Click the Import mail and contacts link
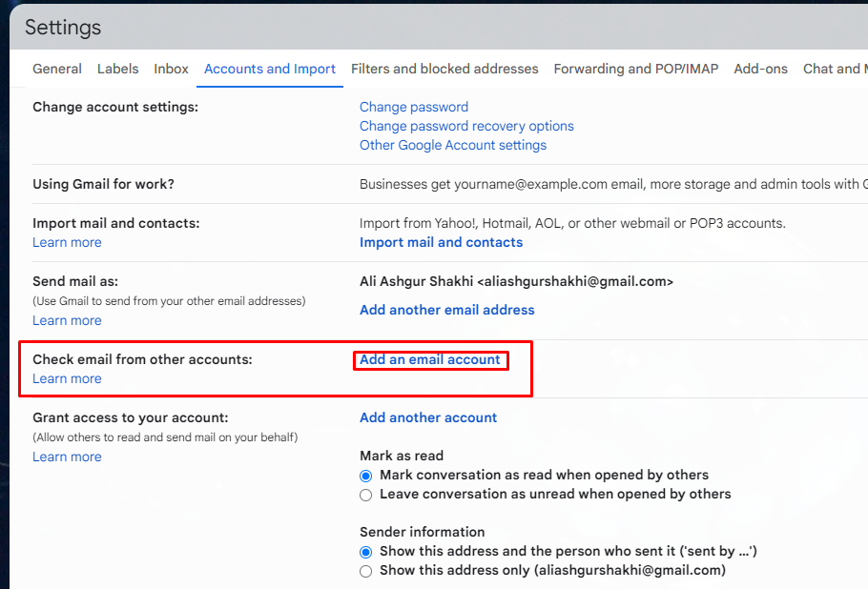 pos(441,242)
